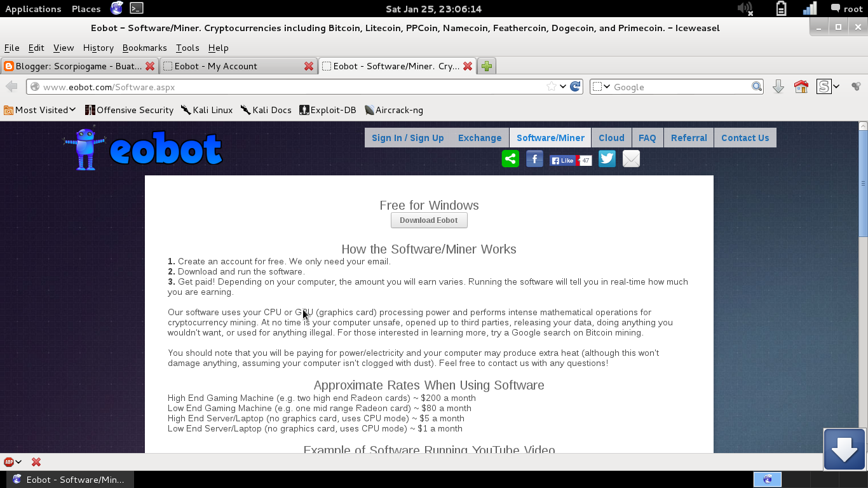
Task: Open the Tools menu
Action: 187,48
